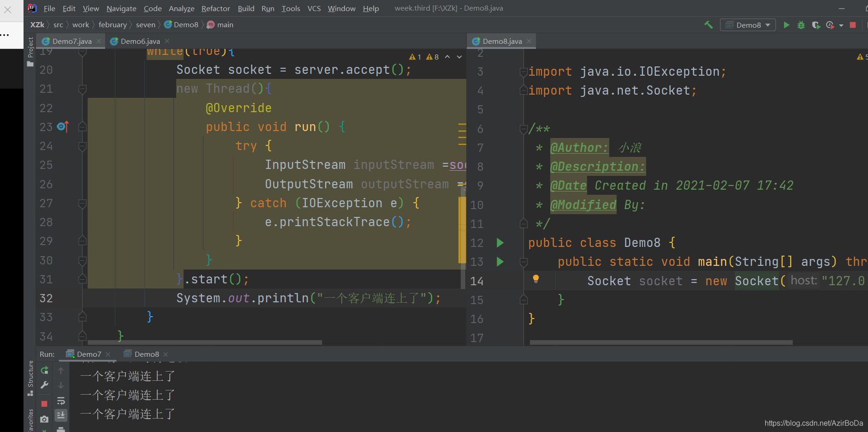Run class Demo8 from line 12 gutter arrow
This screenshot has width=868, height=432.
pyautogui.click(x=500, y=243)
